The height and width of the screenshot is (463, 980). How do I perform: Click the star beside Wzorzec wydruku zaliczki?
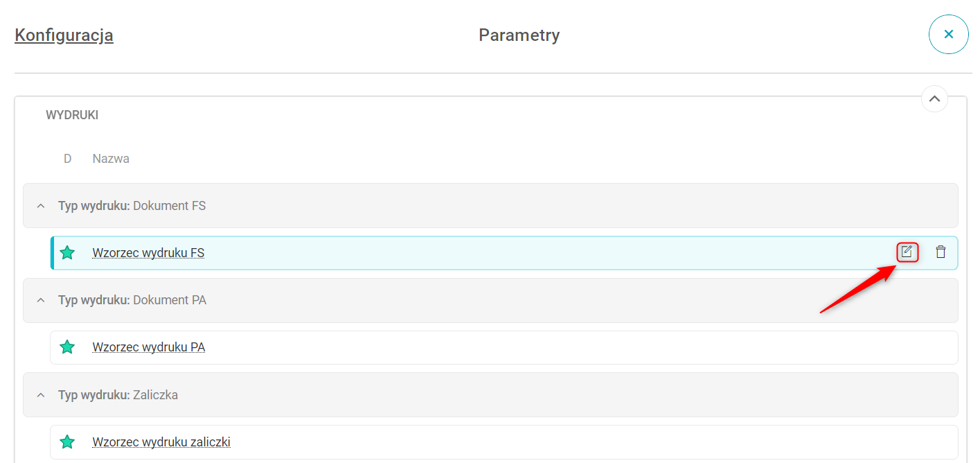click(x=67, y=442)
